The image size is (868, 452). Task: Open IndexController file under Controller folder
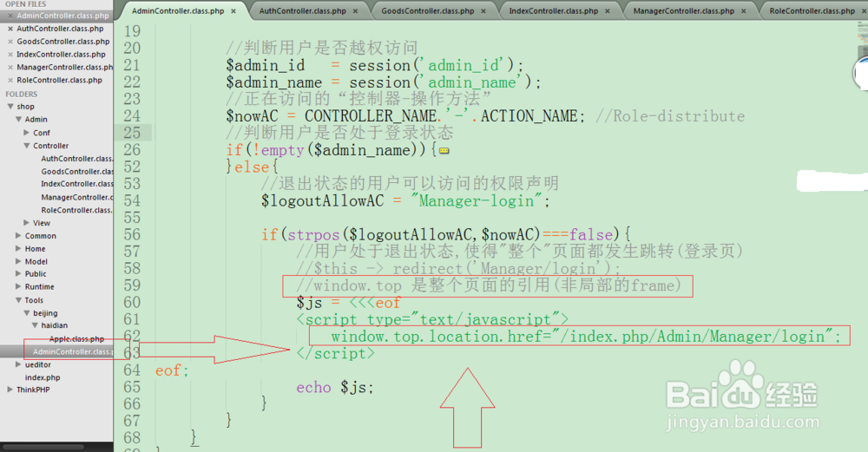point(77,184)
